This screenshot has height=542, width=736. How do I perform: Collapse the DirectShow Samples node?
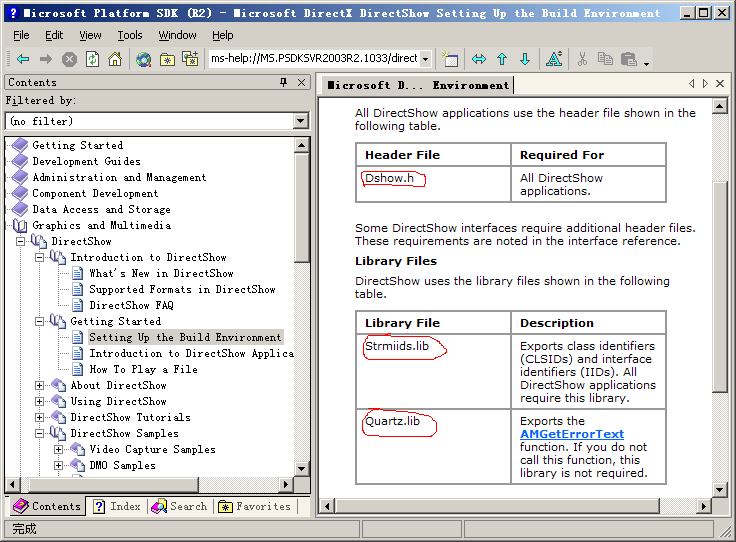coord(40,434)
